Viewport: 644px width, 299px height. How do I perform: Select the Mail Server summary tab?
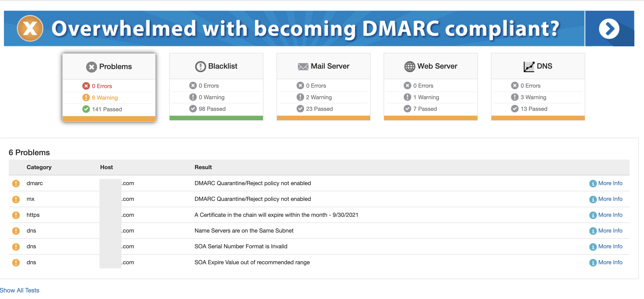[324, 87]
